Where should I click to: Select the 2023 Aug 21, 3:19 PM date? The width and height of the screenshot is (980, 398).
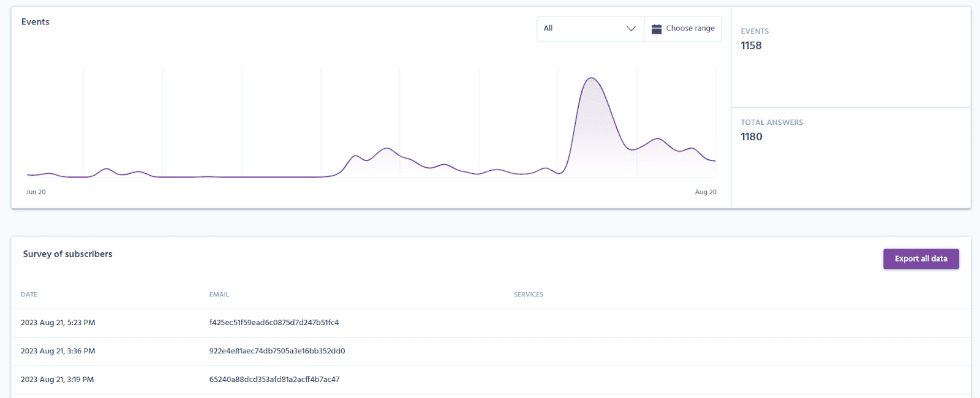pos(57,380)
